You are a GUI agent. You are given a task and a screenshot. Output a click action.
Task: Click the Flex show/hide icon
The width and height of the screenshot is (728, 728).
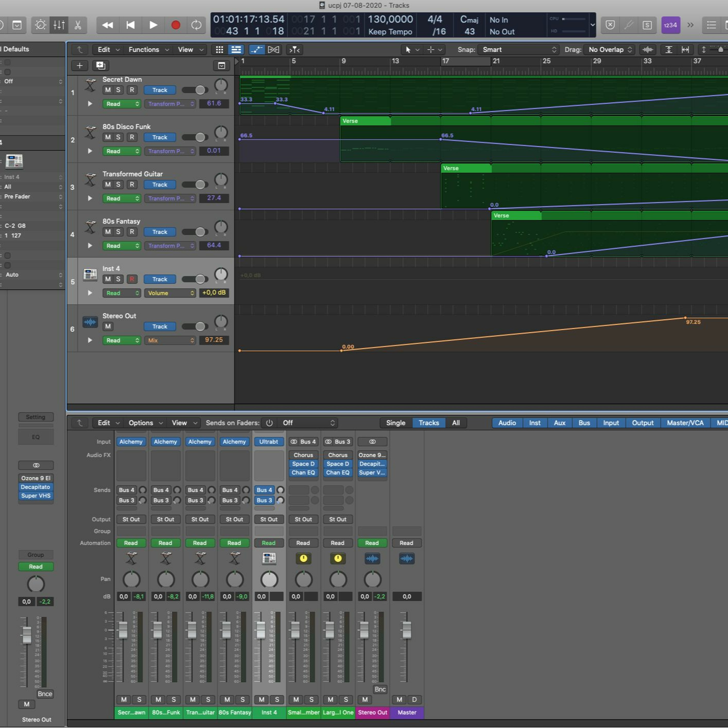tap(273, 49)
